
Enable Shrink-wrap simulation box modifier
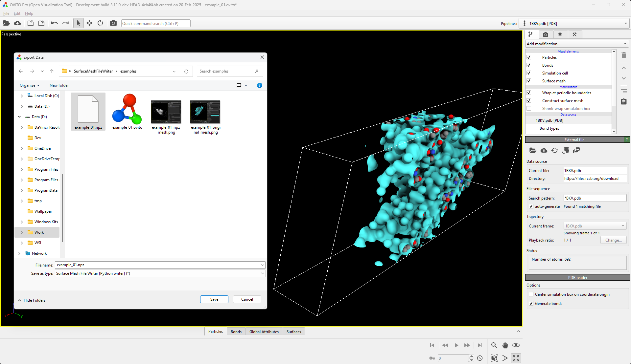point(529,109)
